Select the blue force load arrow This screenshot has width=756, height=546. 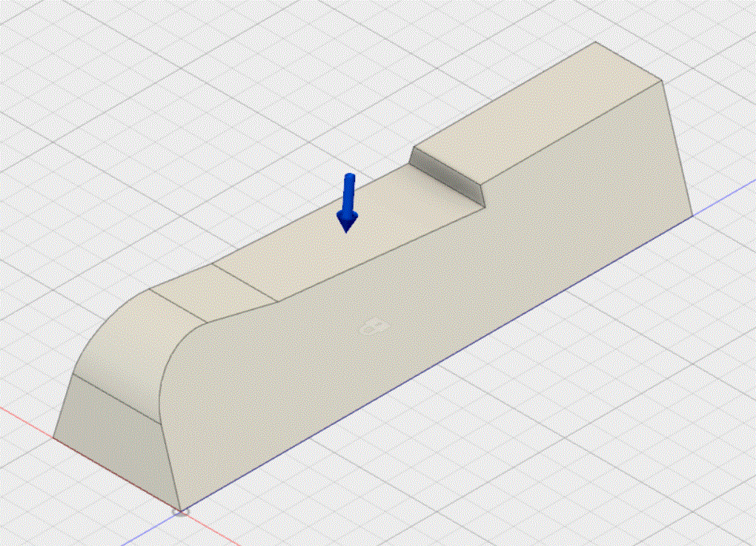348,203
